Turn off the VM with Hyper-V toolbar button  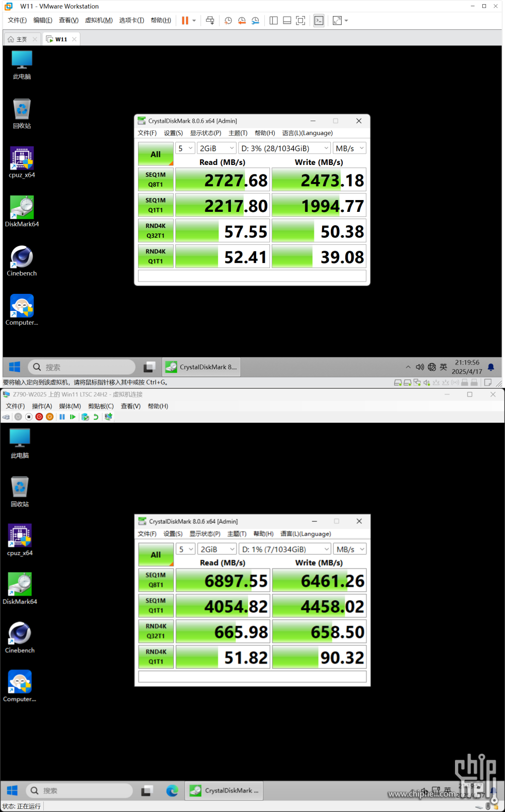pyautogui.click(x=29, y=417)
